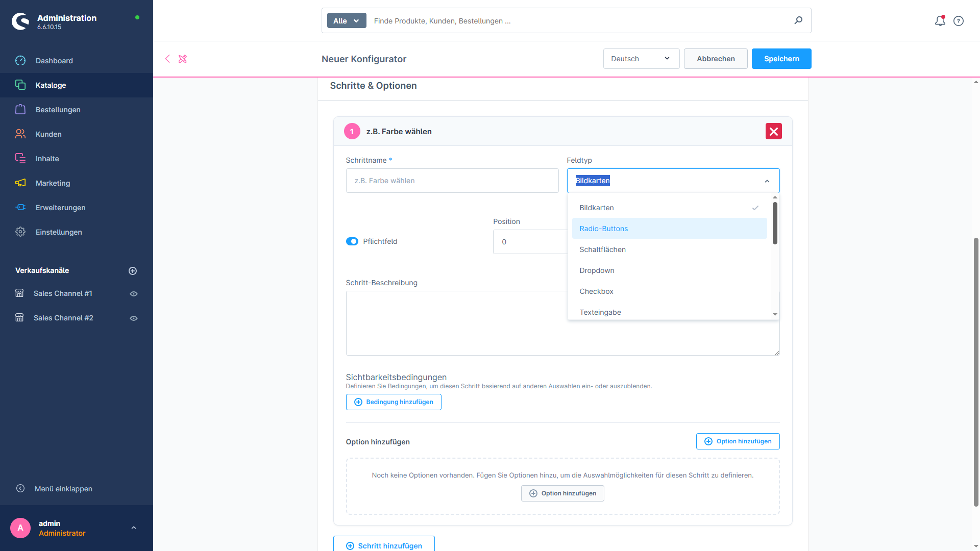Image resolution: width=980 pixels, height=551 pixels.
Task: Click the Sichtbarkeitsbedingungen heading
Action: (x=396, y=377)
